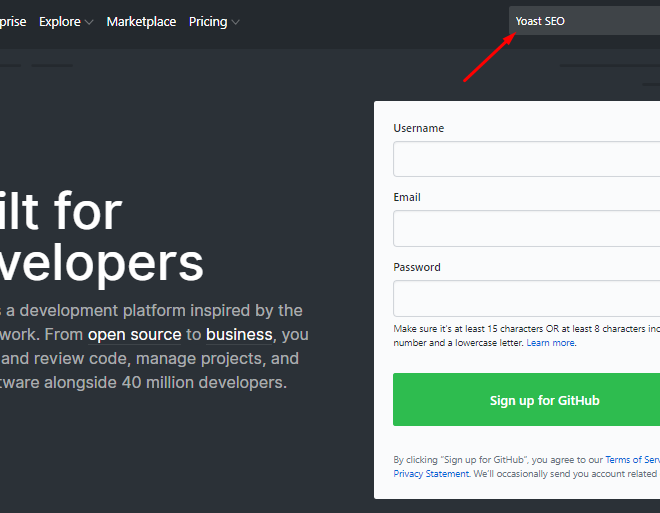Image resolution: width=660 pixels, height=513 pixels.
Task: Open the Explore dropdown menu
Action: pyautogui.click(x=66, y=21)
